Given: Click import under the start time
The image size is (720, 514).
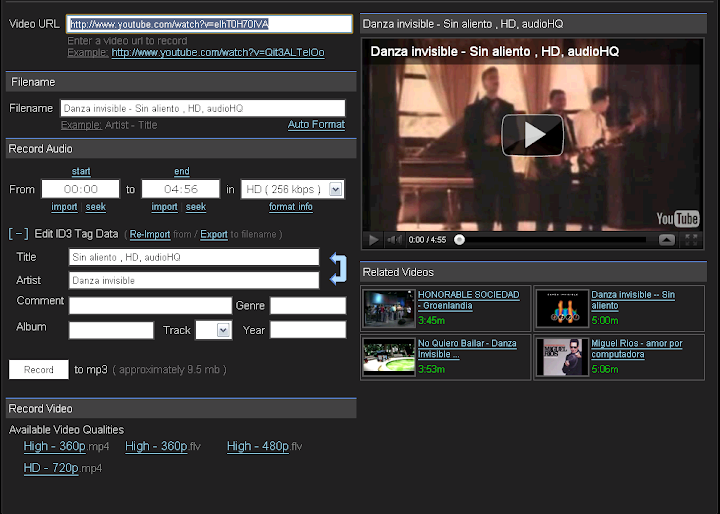Looking at the screenshot, I should pyautogui.click(x=64, y=207).
